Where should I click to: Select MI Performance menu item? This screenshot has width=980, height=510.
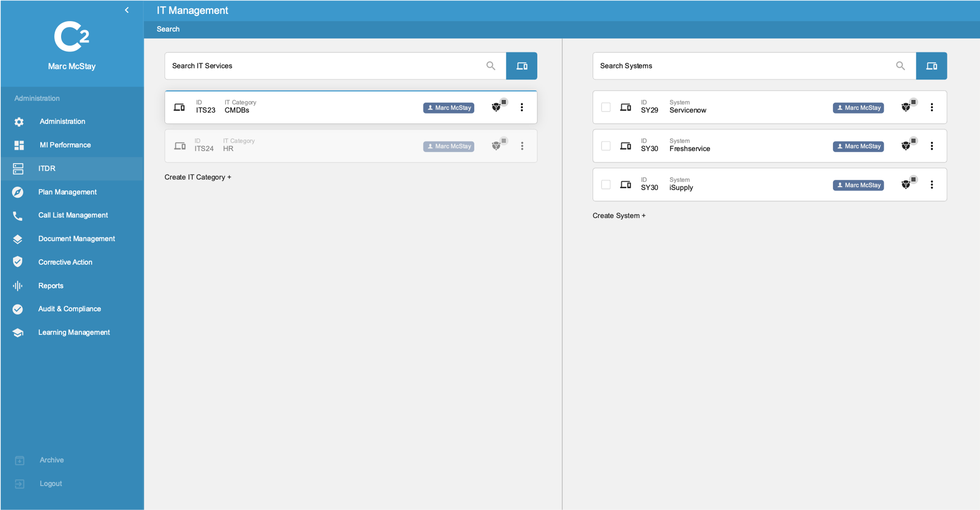click(x=65, y=145)
